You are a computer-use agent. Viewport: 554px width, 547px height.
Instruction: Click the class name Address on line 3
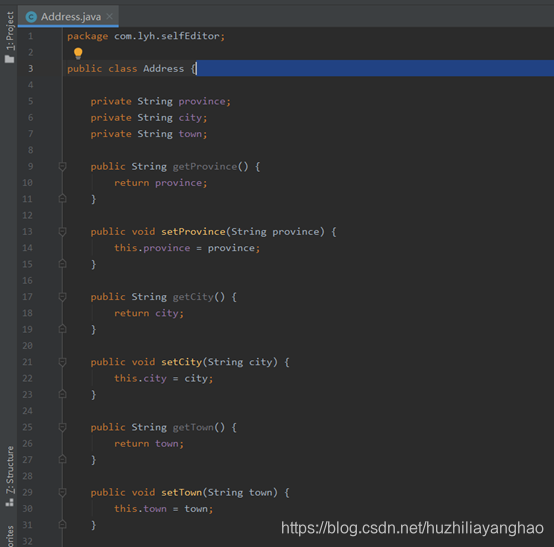[x=163, y=69]
